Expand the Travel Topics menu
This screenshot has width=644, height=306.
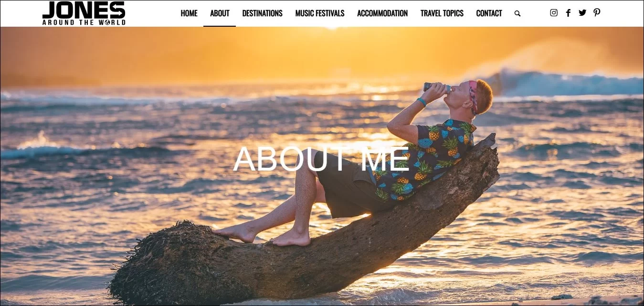click(x=442, y=13)
